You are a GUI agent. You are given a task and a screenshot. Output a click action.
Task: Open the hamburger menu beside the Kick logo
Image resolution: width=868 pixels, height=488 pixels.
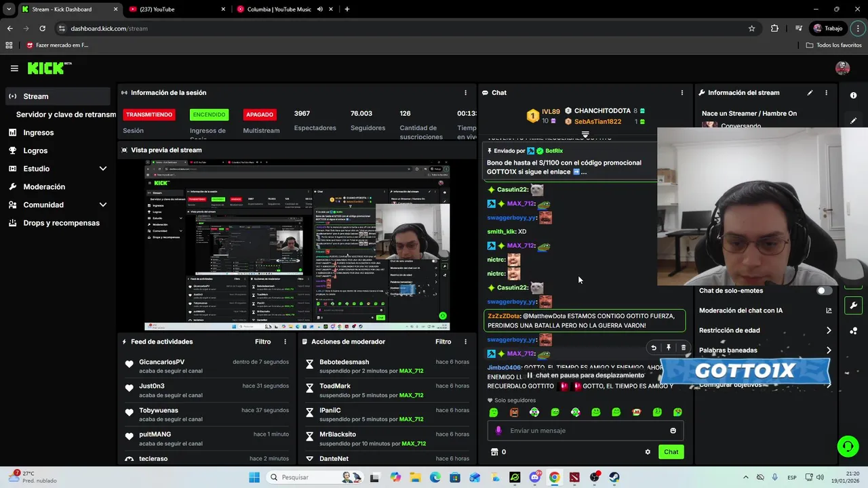pos(14,68)
